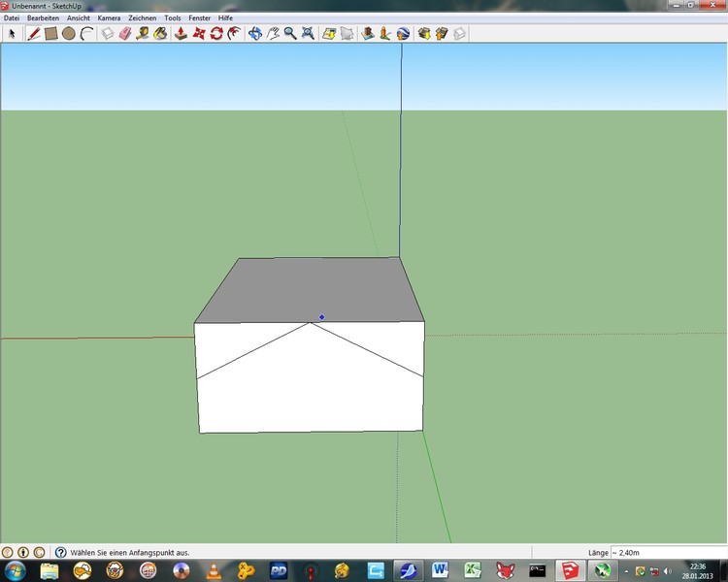The height and width of the screenshot is (582, 728).
Task: Click Preview Model in Google Earth icon
Action: (x=403, y=33)
